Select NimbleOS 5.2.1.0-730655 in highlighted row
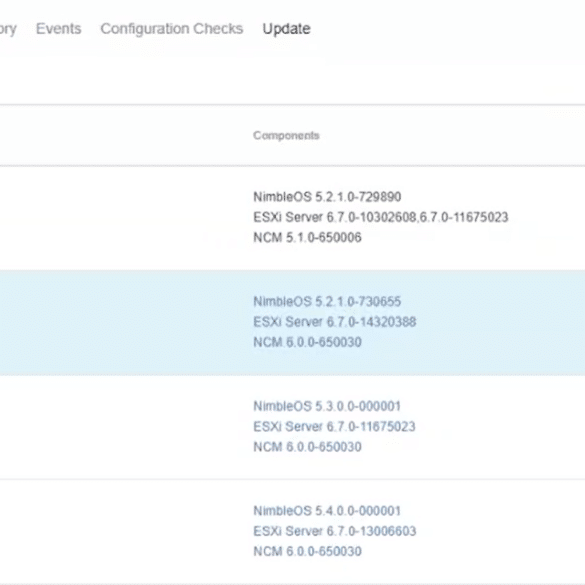 [x=327, y=301]
